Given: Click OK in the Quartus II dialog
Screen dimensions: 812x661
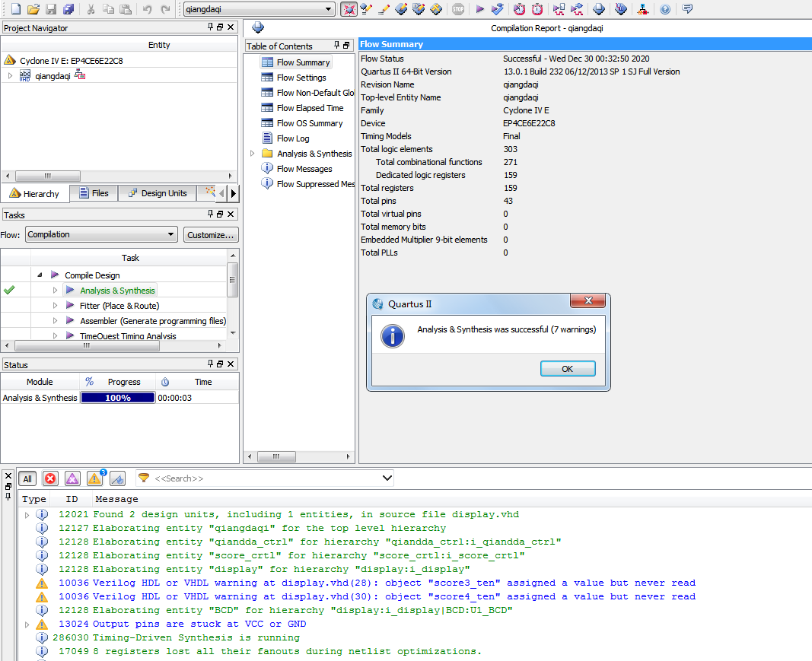Looking at the screenshot, I should (568, 369).
